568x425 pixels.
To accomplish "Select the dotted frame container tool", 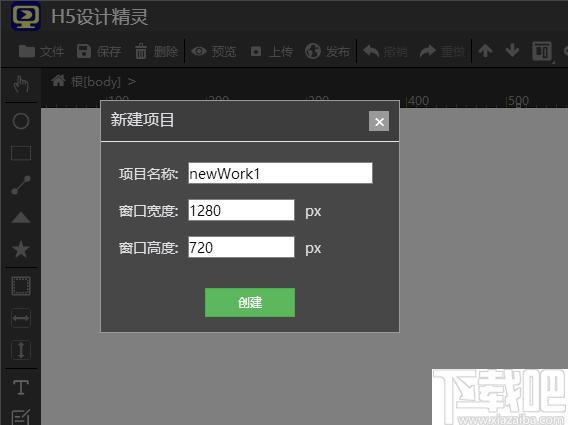I will pyautogui.click(x=21, y=286).
